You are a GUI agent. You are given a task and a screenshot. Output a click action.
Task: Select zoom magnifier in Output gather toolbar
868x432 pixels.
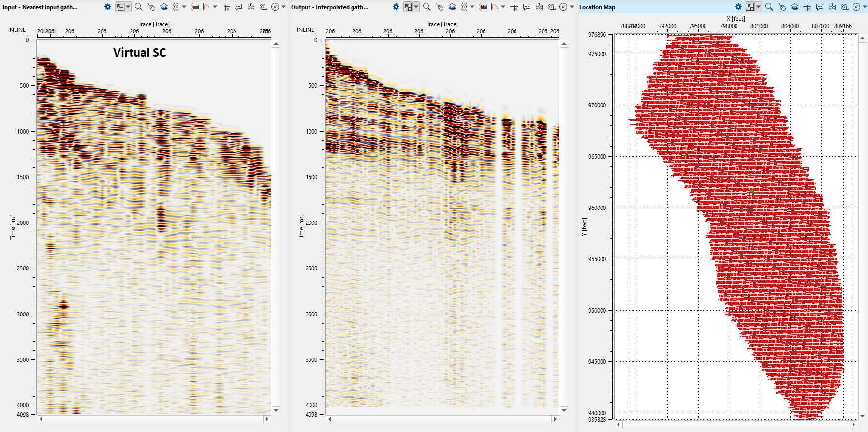(x=427, y=7)
